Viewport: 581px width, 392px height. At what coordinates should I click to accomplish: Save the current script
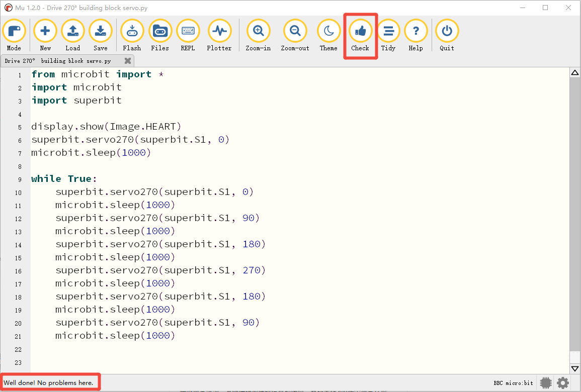coord(101,36)
